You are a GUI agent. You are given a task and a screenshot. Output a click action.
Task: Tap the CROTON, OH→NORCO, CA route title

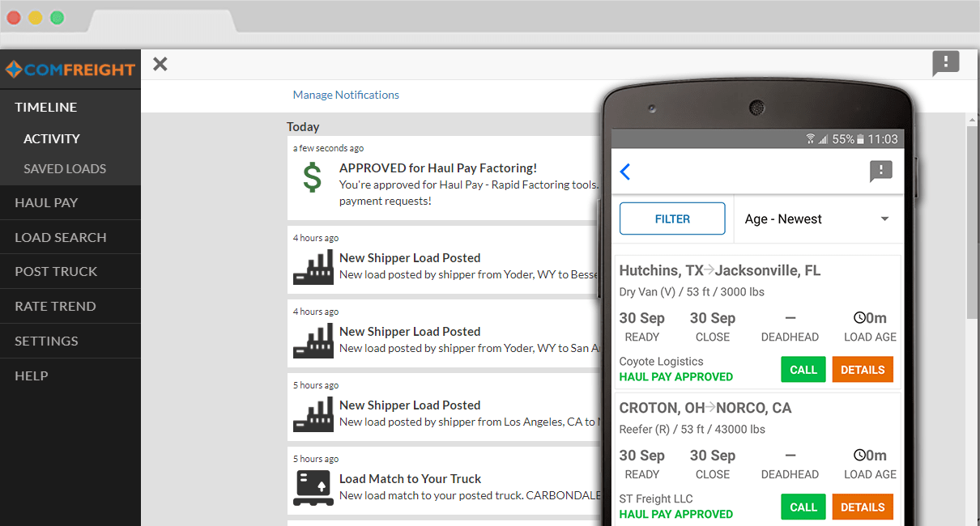coord(705,408)
